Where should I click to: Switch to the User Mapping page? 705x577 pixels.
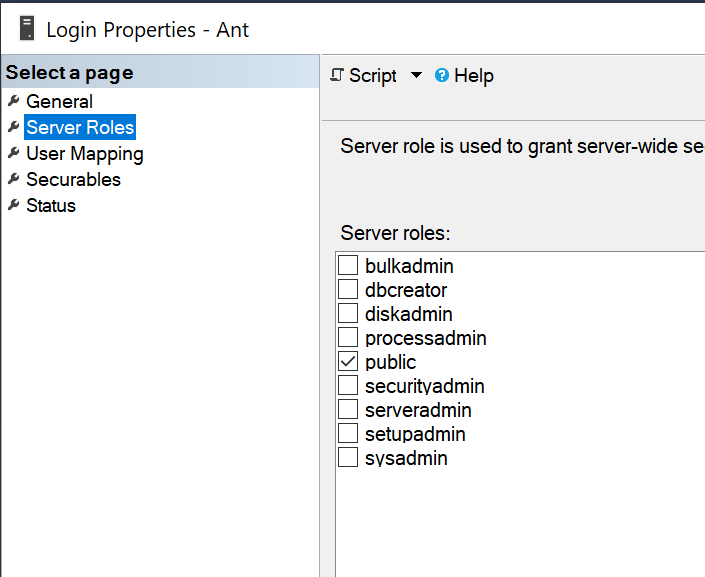84,153
